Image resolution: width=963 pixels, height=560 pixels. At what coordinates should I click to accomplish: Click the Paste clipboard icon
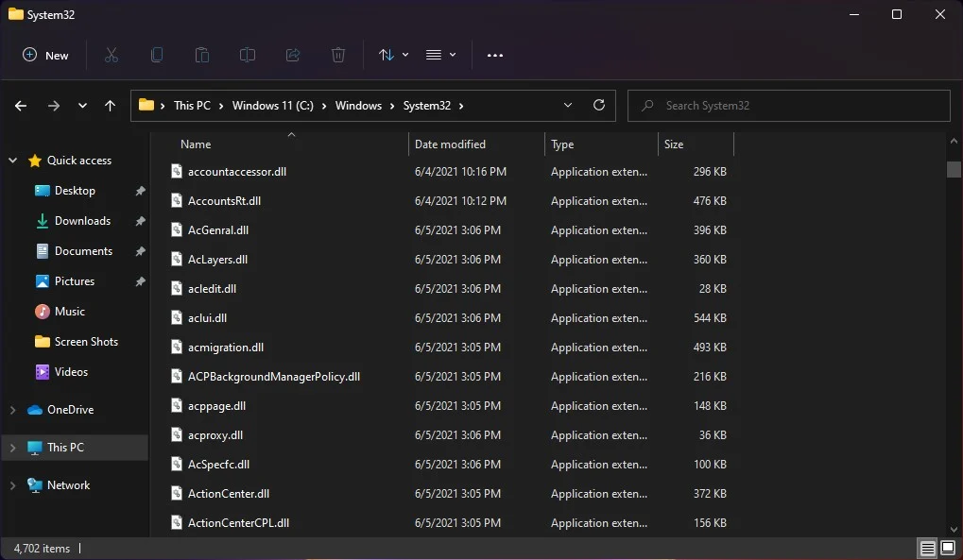202,56
